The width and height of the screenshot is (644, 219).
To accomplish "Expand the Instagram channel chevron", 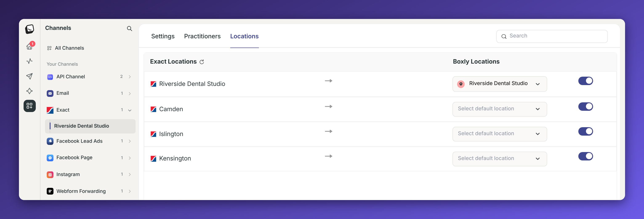I will point(130,175).
